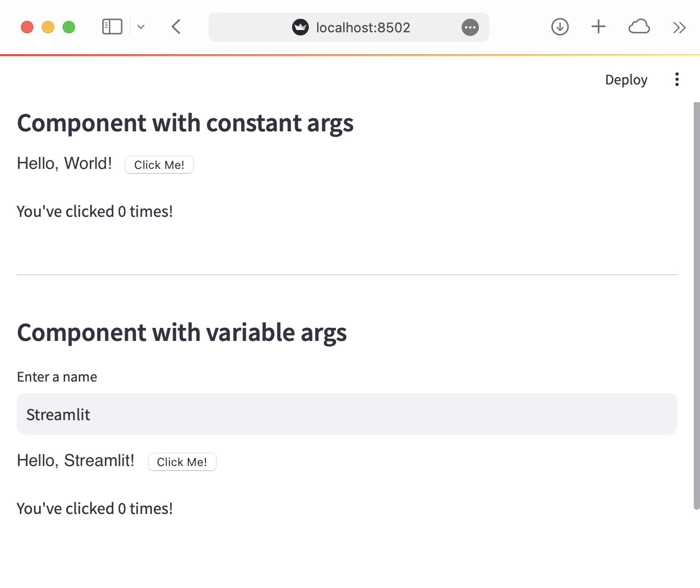Show downloads with the download icon
This screenshot has width=700, height=588.
(x=560, y=27)
